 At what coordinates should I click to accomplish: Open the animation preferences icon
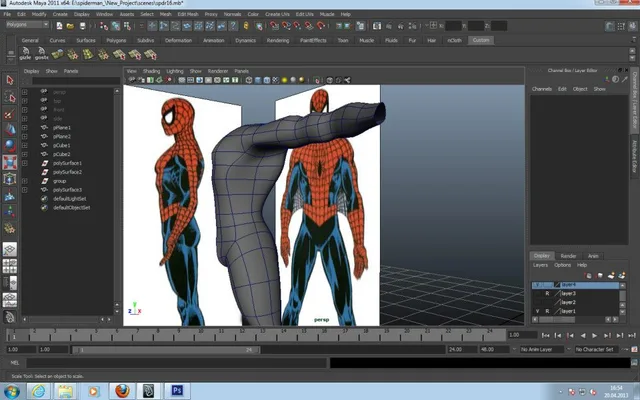click(x=634, y=349)
